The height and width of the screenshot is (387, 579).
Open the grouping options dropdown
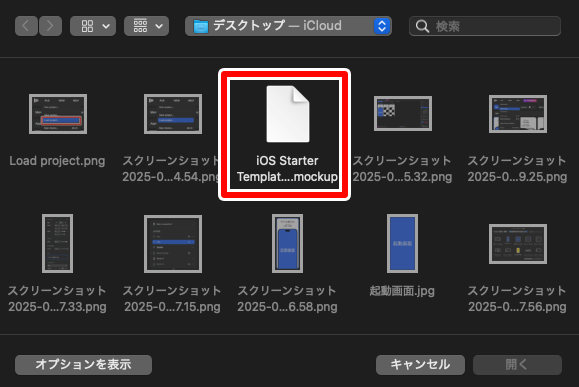coord(147,26)
